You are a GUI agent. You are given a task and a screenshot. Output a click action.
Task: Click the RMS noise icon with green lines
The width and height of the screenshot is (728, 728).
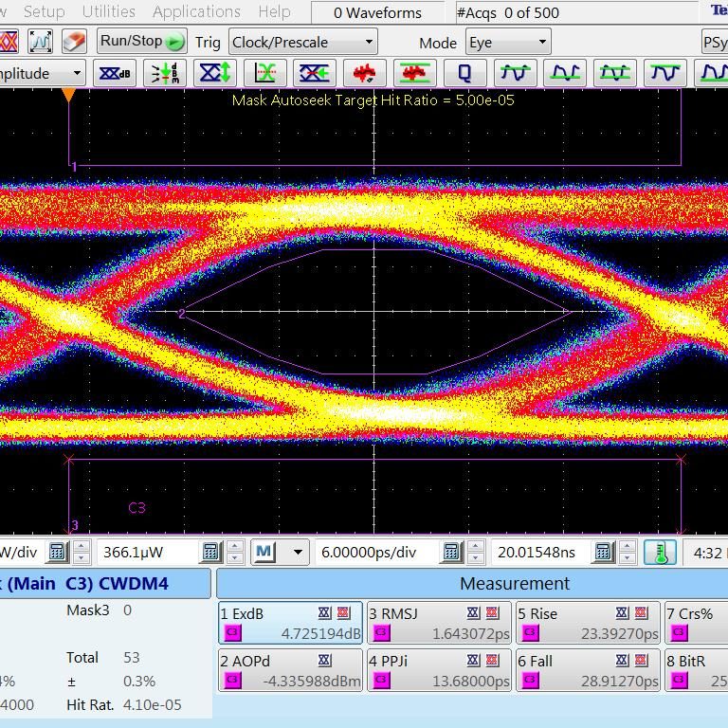pos(415,73)
